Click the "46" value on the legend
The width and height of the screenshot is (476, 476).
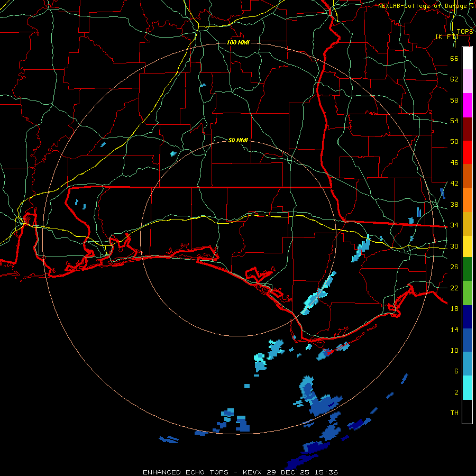(x=454, y=163)
